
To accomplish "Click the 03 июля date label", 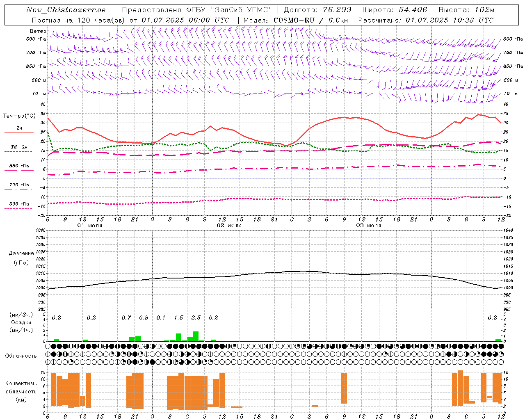I will (369, 226).
